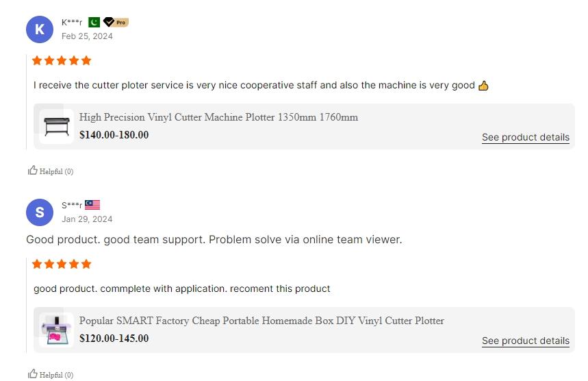This screenshot has height=381, width=588.
Task: Click Popular SMART Factory Cheap Portable title
Action: click(261, 321)
